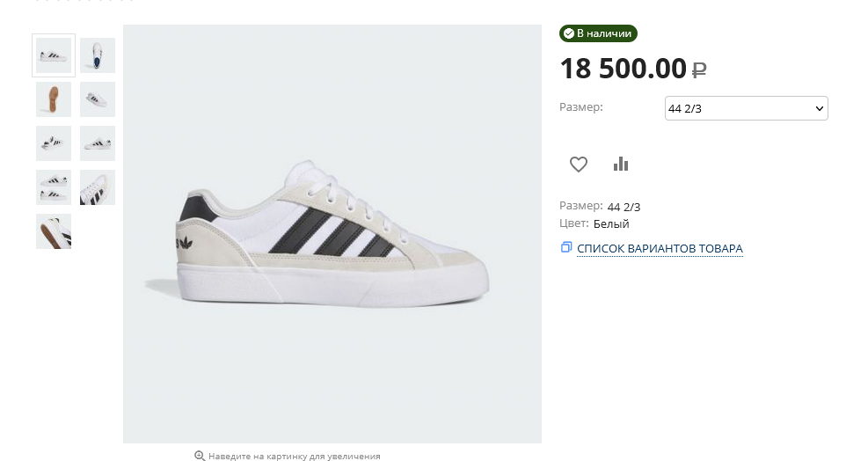The height and width of the screenshot is (461, 868).
Task: Open the size 44 2/3 dropdown
Action: click(746, 108)
